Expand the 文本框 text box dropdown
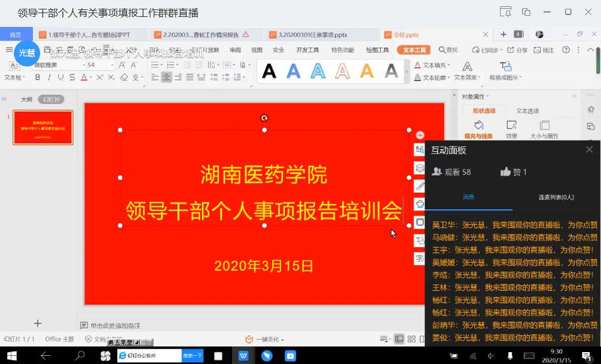The image size is (601, 364). pyautogui.click(x=24, y=78)
